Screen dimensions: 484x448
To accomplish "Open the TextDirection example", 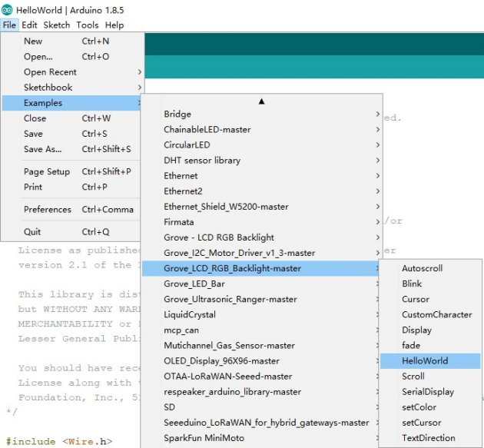I will pyautogui.click(x=428, y=438).
